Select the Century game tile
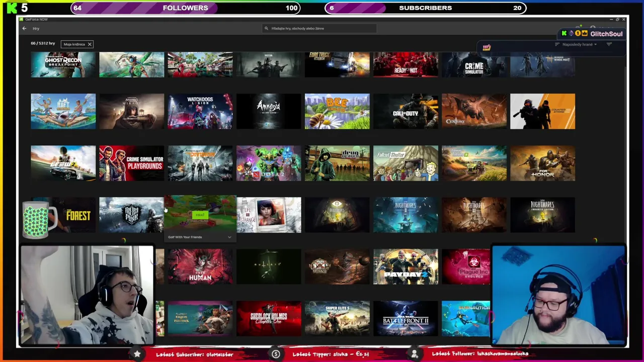 coord(474,111)
